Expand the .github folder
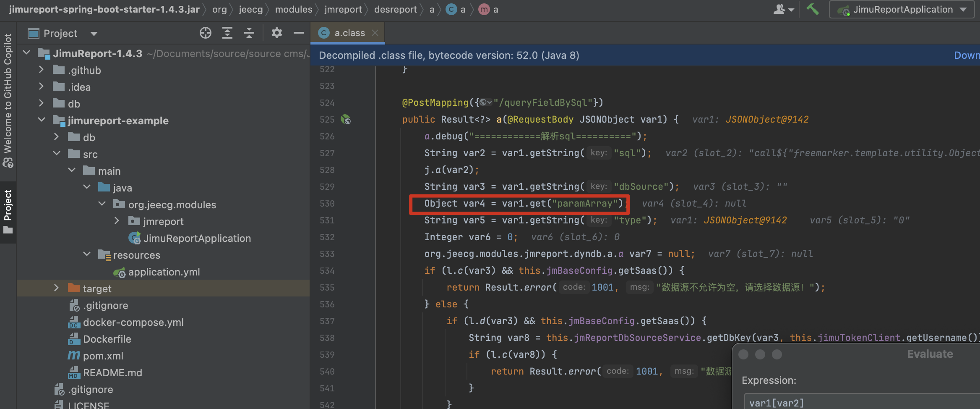Screen dimensions: 980x409 (41, 70)
